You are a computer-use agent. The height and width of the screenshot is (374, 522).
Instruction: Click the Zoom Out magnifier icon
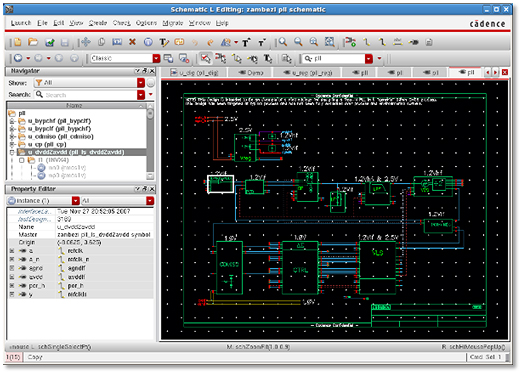click(298, 42)
